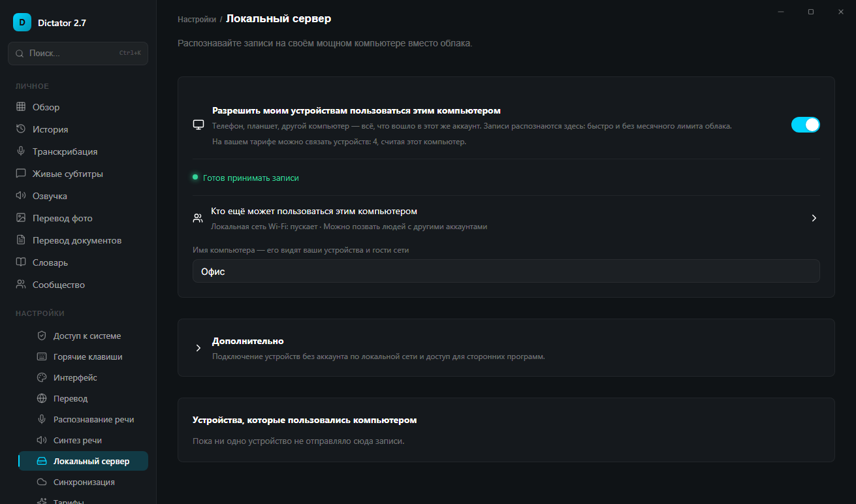The width and height of the screenshot is (856, 504).
Task: Click the Сообщество people icon
Action: (21, 285)
